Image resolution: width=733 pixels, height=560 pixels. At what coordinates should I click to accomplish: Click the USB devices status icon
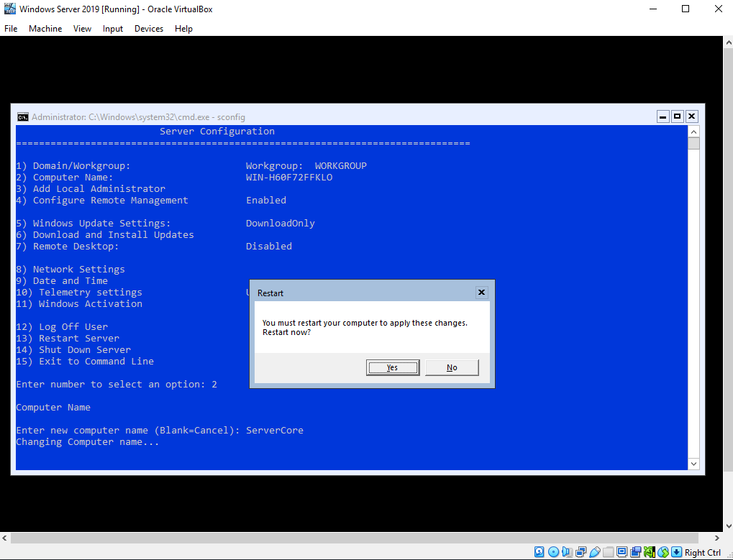pos(595,552)
